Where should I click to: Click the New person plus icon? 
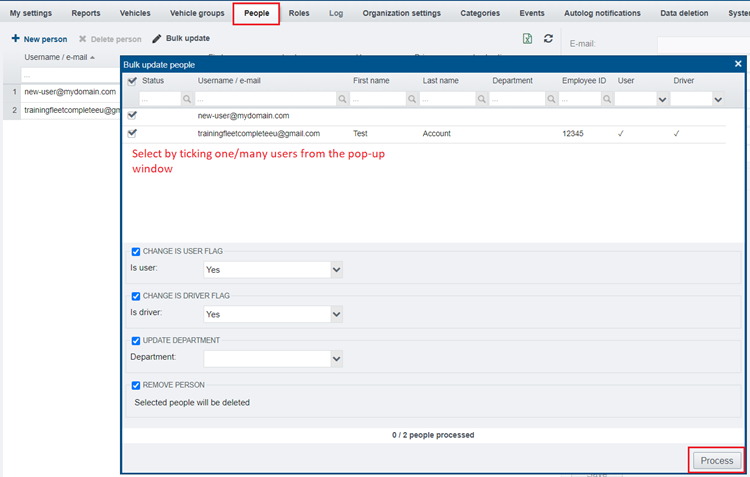point(15,38)
